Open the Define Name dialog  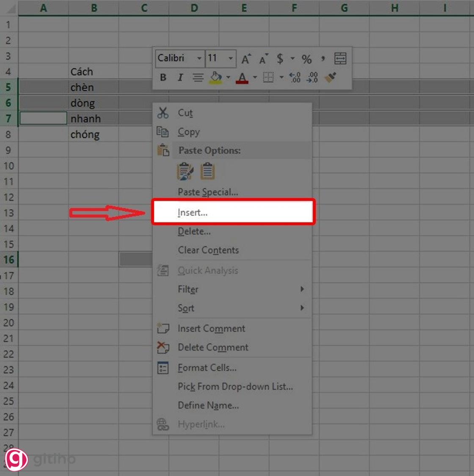pos(208,405)
